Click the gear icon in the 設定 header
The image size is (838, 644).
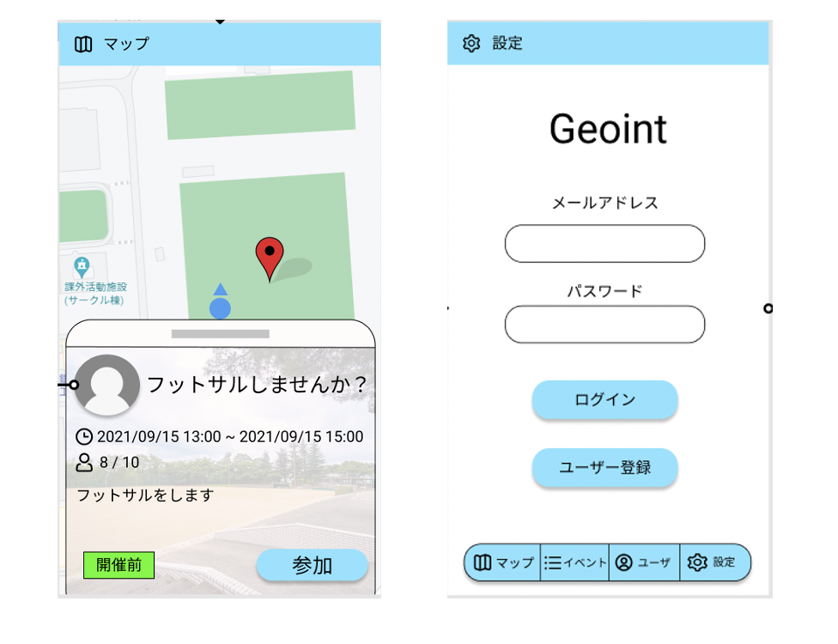(471, 43)
